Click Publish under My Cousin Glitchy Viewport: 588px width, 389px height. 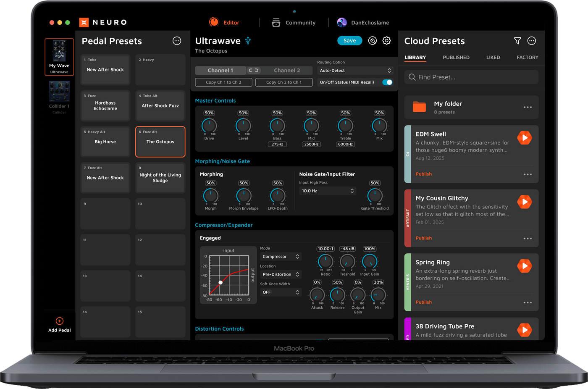click(x=424, y=238)
